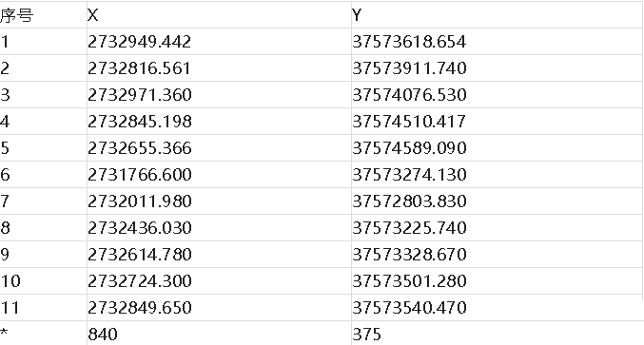Select Y cell 37573501.280

coord(498,281)
